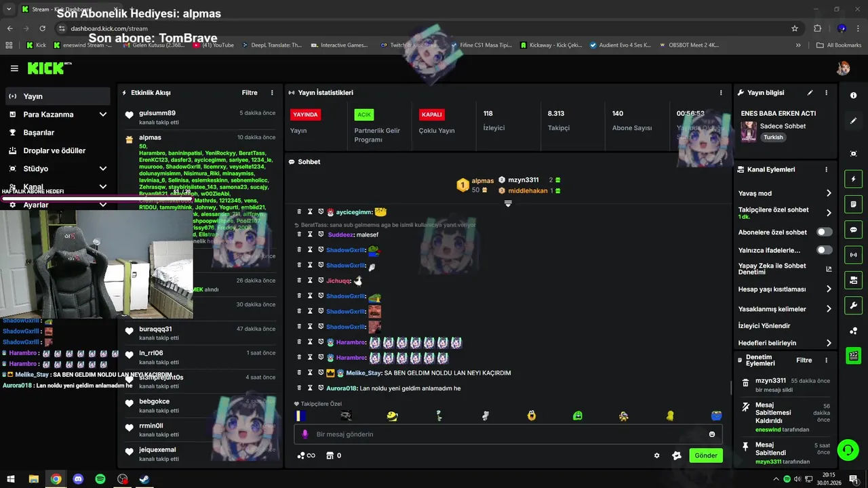This screenshot has height=488, width=868.
Task: Open Etkinlik Akışı three-dot menu
Action: pos(272,93)
